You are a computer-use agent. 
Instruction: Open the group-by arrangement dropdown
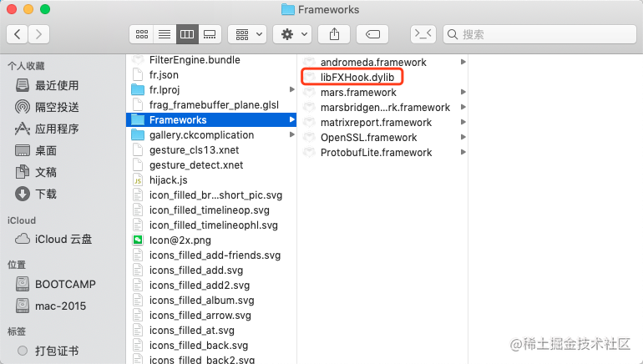coord(247,34)
